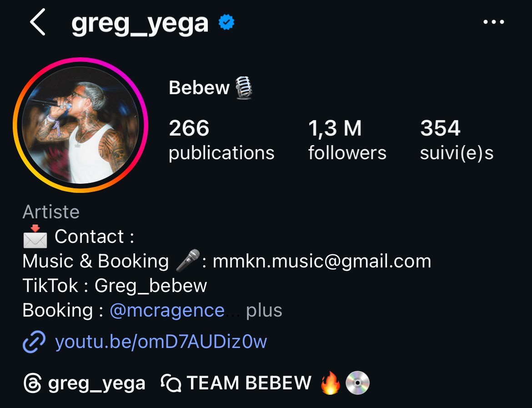532x408 pixels.
Task: Open the TEAM BEBEW broadcast channel
Action: [249, 383]
